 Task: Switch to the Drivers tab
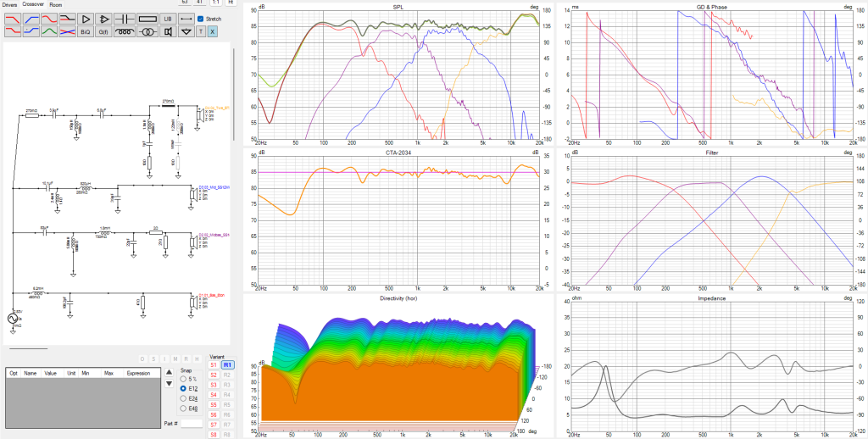9,4
